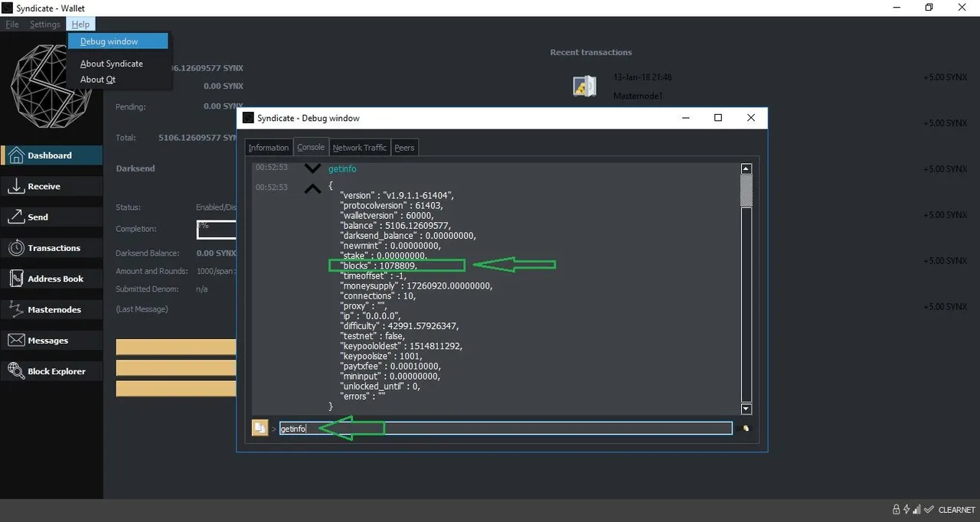980x522 pixels.
Task: Click the "connections" : 10 line
Action: click(x=377, y=295)
